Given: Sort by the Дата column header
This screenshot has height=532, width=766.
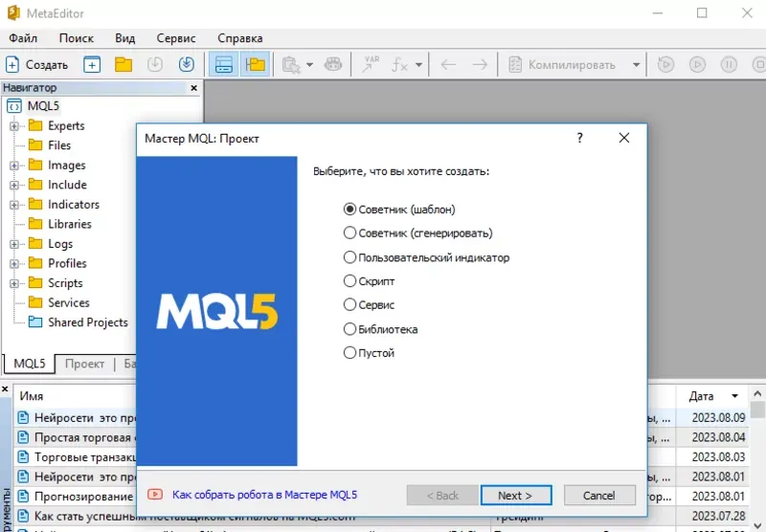Looking at the screenshot, I should coord(712,396).
